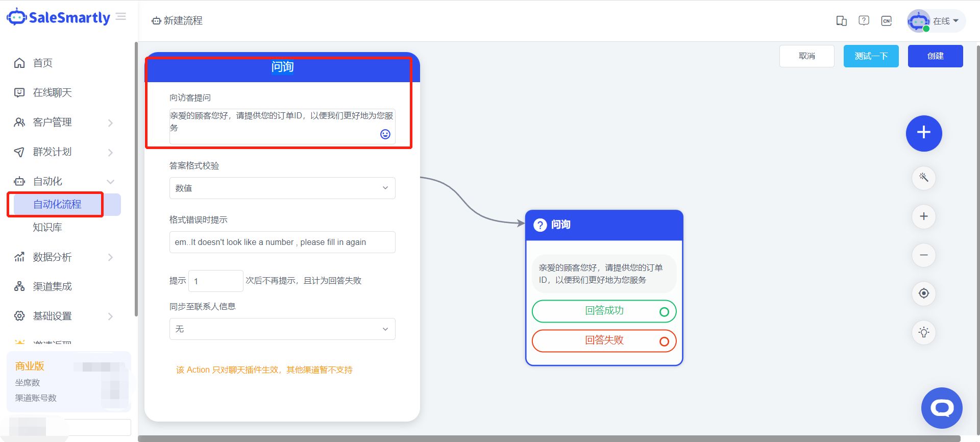Click the 创建 button
The image size is (980, 442).
(936, 56)
